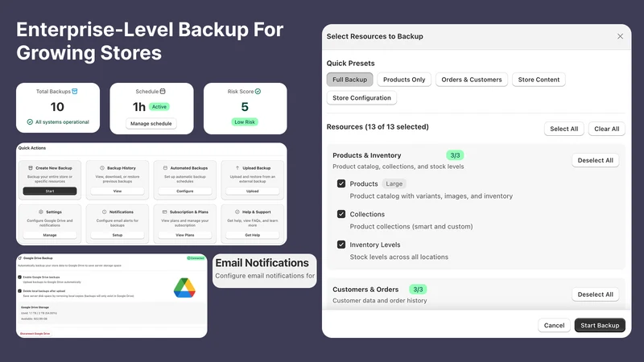644x362 pixels.
Task: Close the Select Resources to Backup dialog
Action: pos(620,36)
